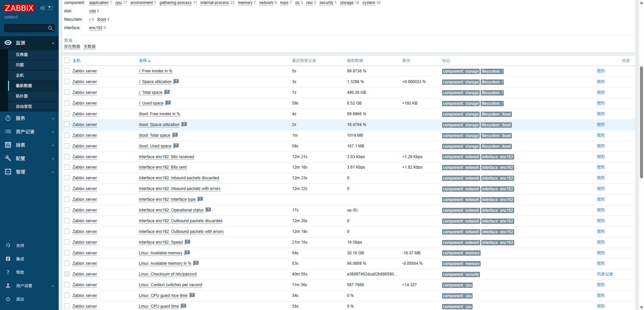Screen dimensions: 644x310
Task: Click the 监测 eye icon
Action: (x=8, y=43)
